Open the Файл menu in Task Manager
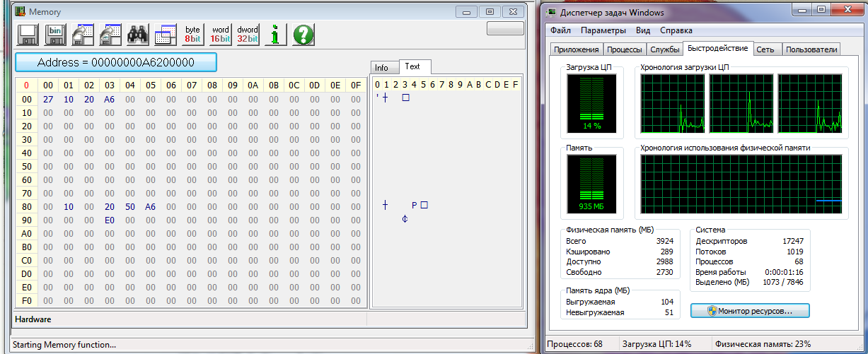 560,31
